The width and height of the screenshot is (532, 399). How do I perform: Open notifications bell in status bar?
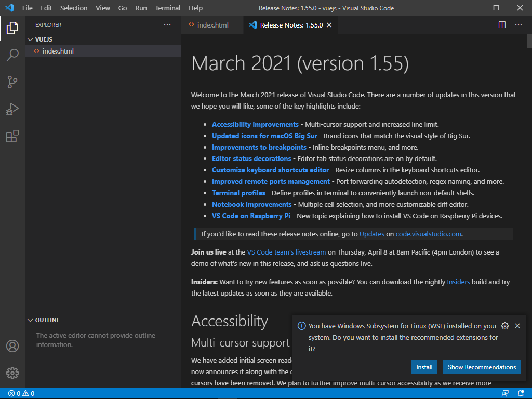click(521, 394)
